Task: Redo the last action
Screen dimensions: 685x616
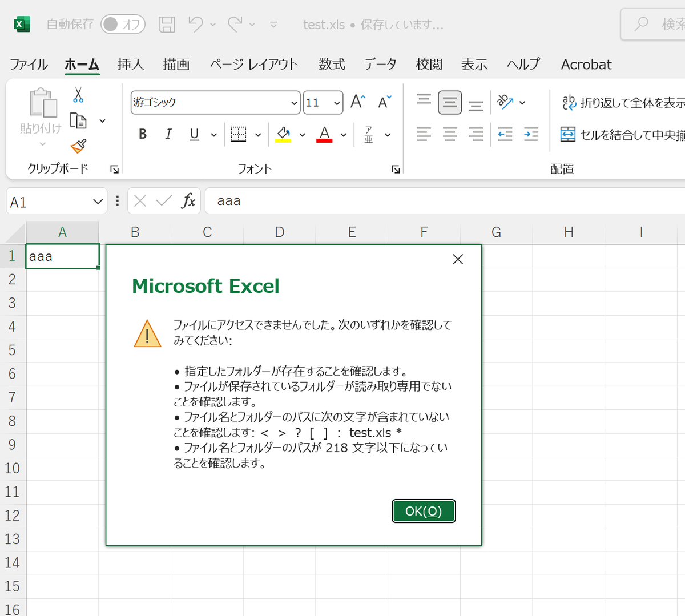Action: tap(235, 24)
